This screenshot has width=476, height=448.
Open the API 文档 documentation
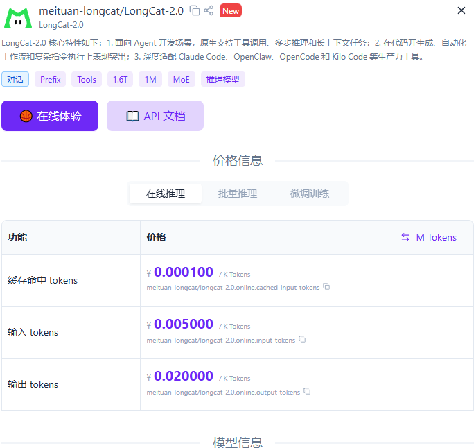[x=155, y=116]
